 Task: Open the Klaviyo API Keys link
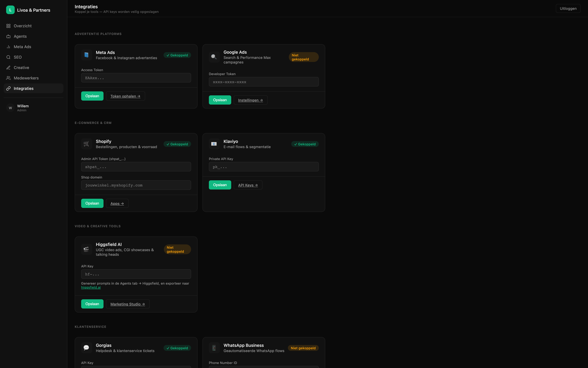tap(248, 185)
